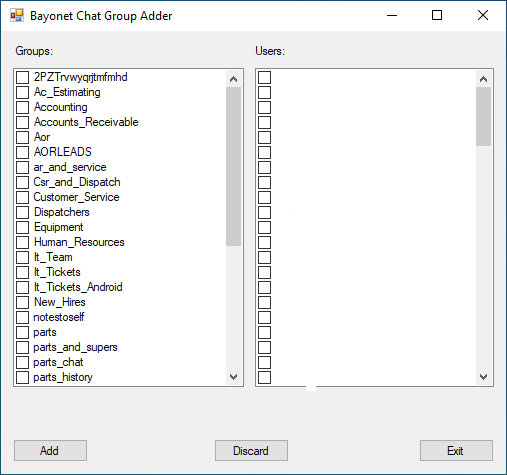The height and width of the screenshot is (475, 507).
Task: Click the Groups list scrollbar thumb
Action: tap(233, 166)
